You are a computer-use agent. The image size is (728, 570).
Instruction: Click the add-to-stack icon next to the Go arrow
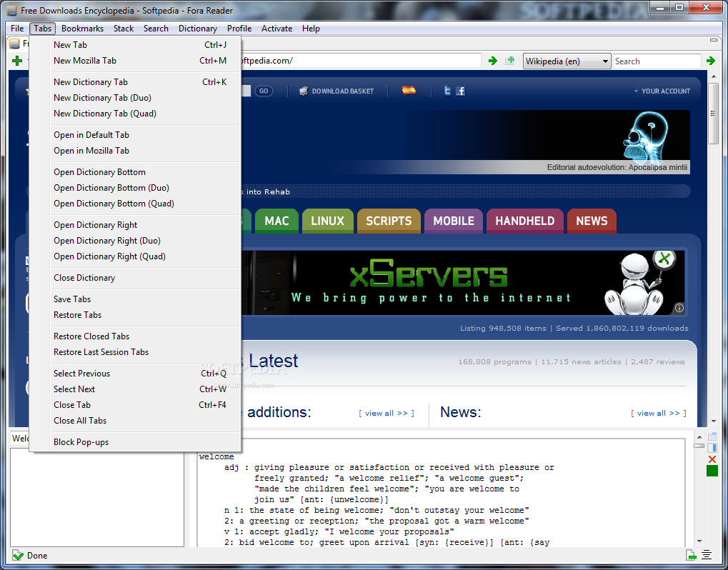(510, 61)
